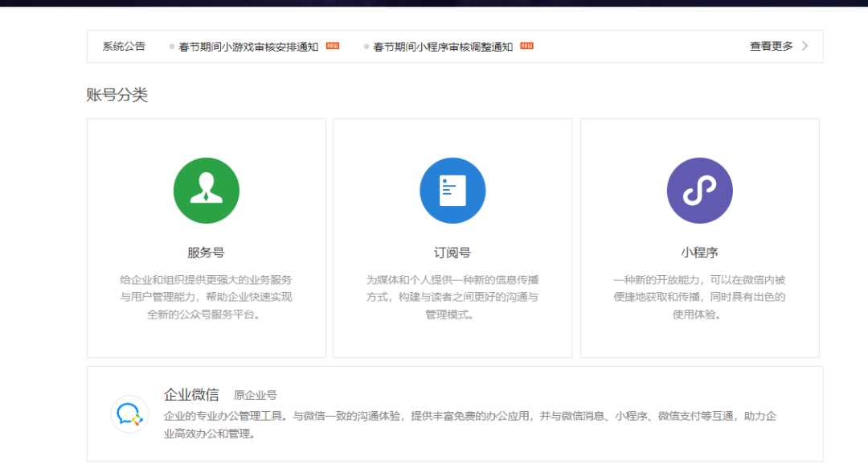The width and height of the screenshot is (868, 465).
Task: Click the 订阅号 description starting 为媒体和个人
Action: [452, 297]
